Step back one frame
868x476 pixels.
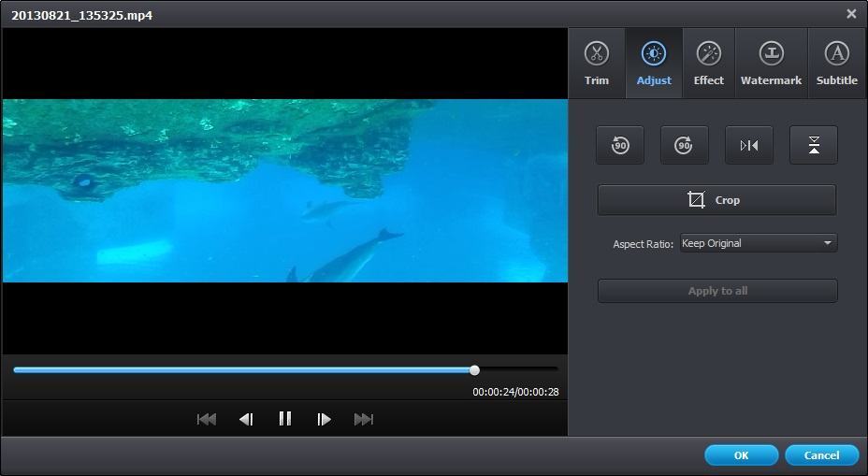tap(246, 419)
